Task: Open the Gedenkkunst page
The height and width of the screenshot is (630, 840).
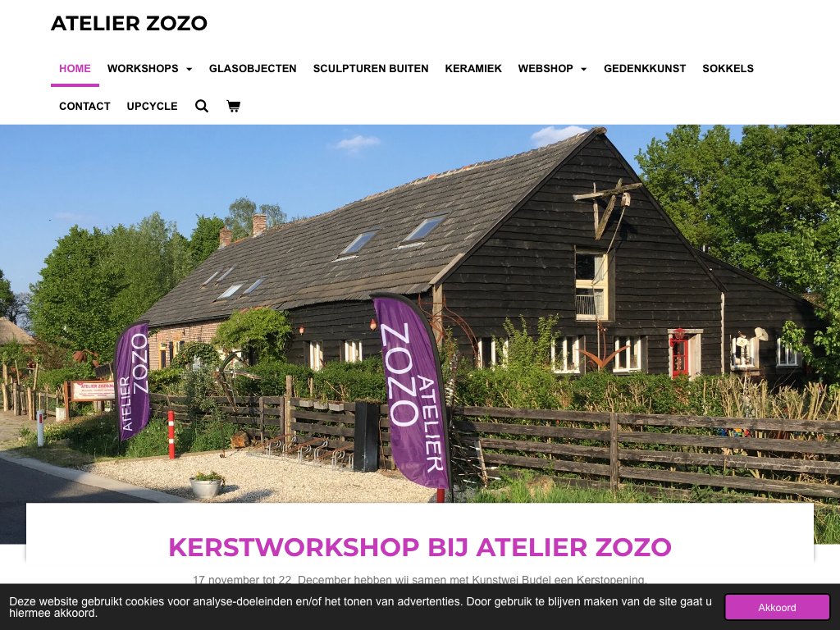Action: (645, 69)
